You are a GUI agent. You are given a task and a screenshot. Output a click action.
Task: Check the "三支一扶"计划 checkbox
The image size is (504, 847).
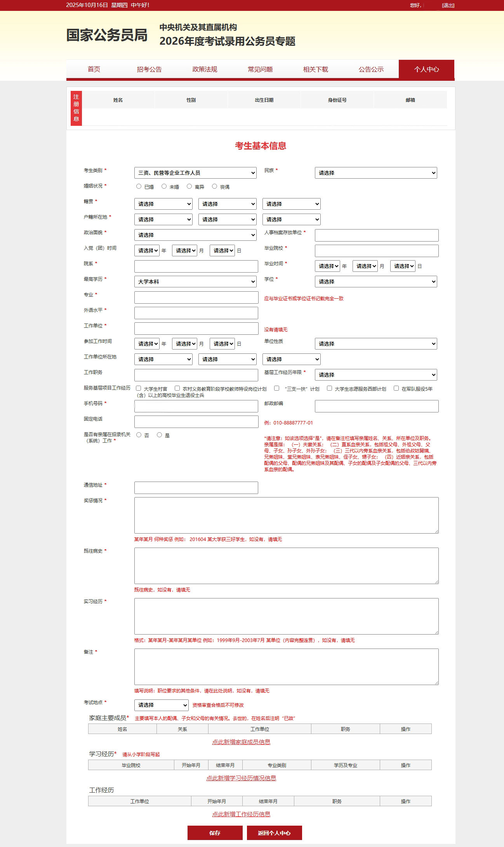pos(276,388)
